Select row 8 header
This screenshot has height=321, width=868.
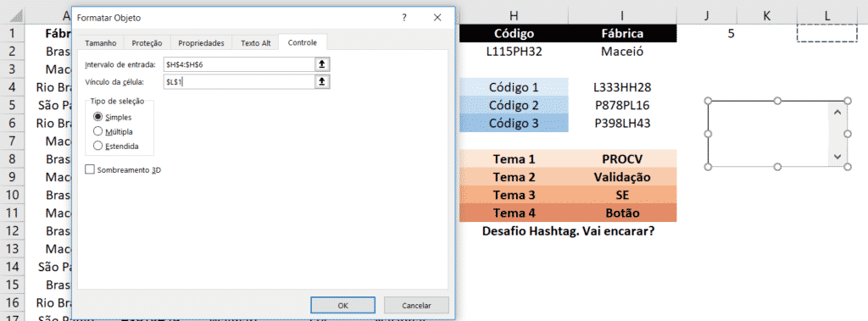click(13, 159)
